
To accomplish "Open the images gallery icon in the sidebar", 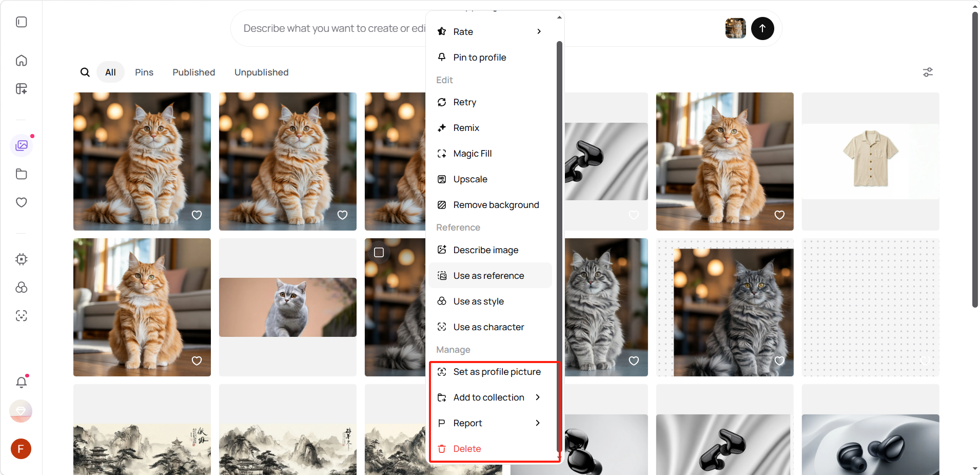I will click(22, 145).
